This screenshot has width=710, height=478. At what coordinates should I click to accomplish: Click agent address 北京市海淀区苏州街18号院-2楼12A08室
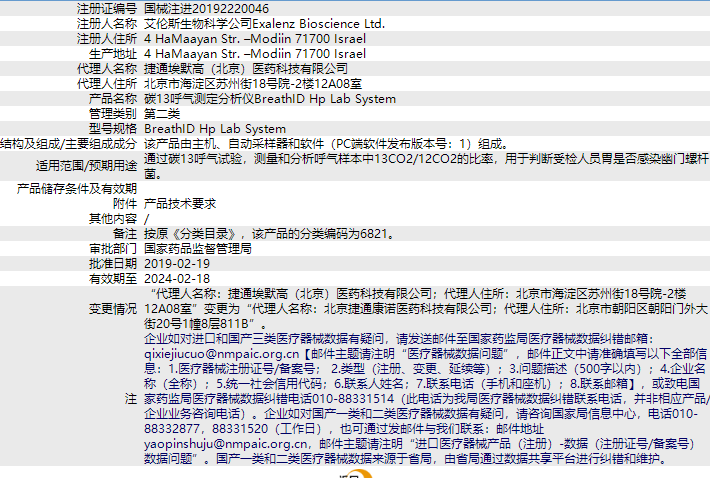click(253, 84)
